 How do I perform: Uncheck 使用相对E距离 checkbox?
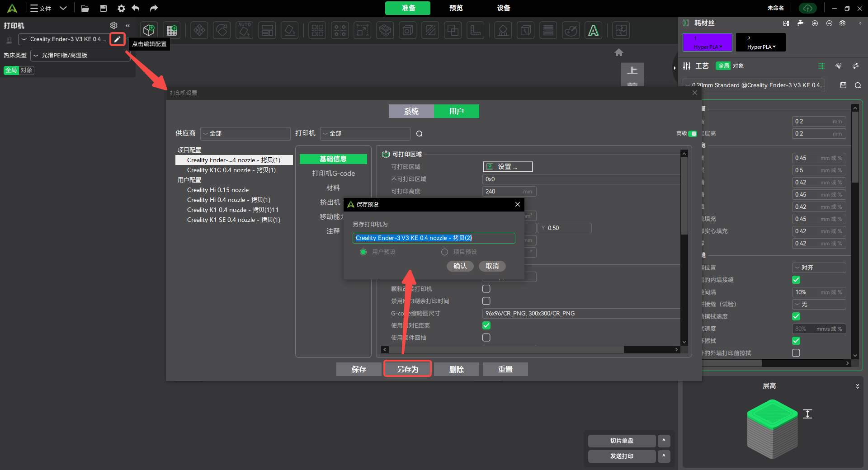[486, 325]
